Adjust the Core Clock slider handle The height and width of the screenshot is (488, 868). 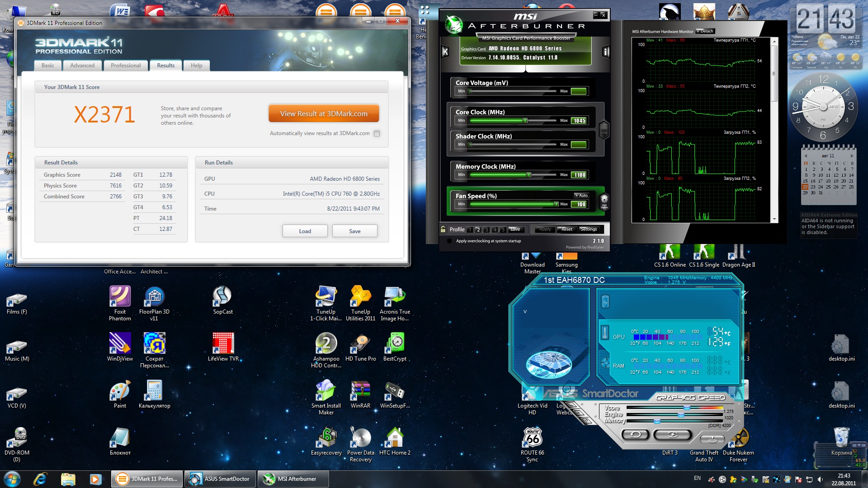[x=525, y=121]
